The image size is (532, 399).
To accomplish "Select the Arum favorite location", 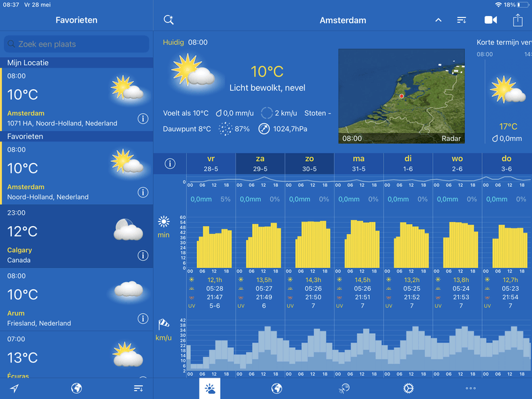I will click(x=76, y=299).
